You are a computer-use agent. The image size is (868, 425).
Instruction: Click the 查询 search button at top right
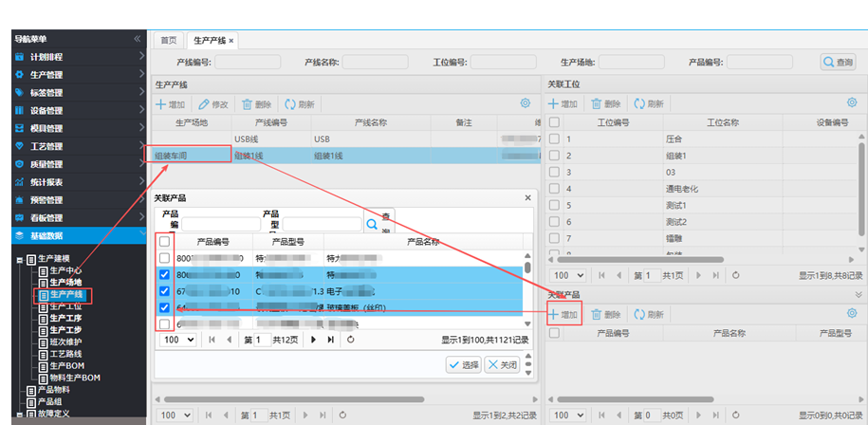(838, 62)
